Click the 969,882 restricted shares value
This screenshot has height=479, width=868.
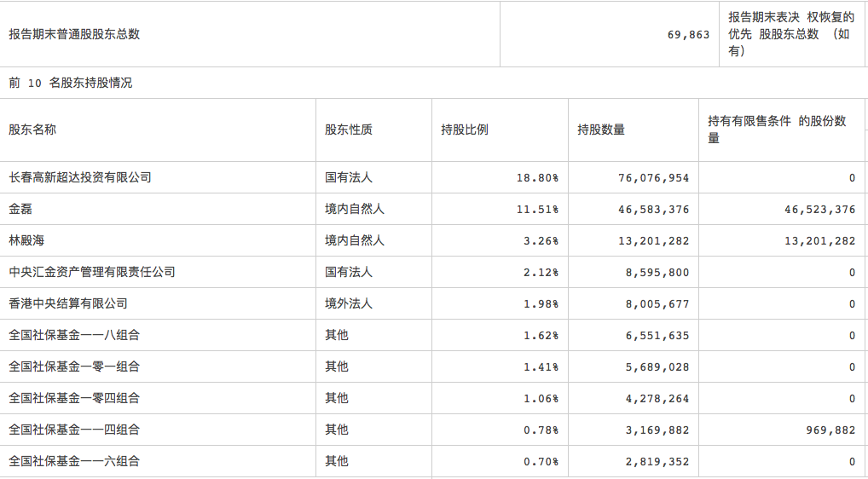click(x=830, y=430)
